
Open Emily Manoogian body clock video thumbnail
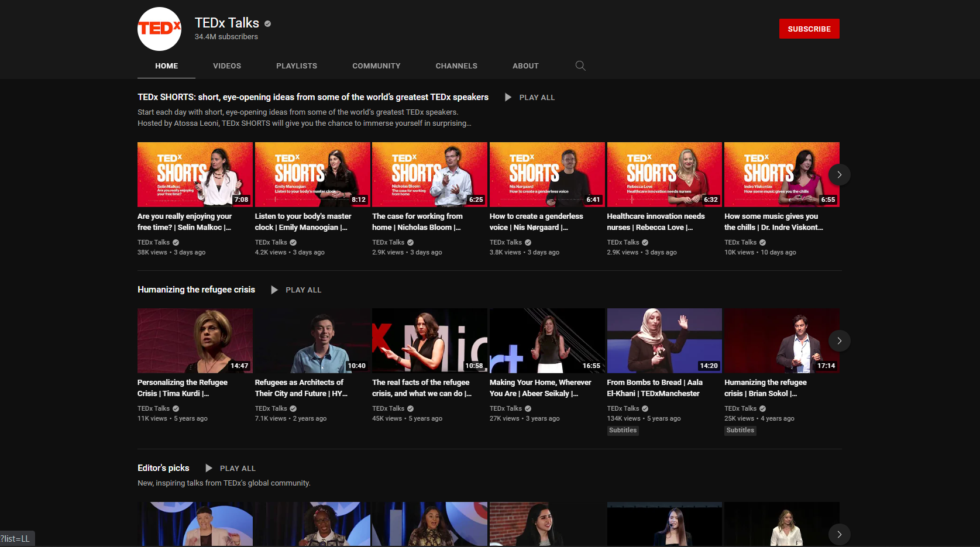pyautogui.click(x=312, y=174)
